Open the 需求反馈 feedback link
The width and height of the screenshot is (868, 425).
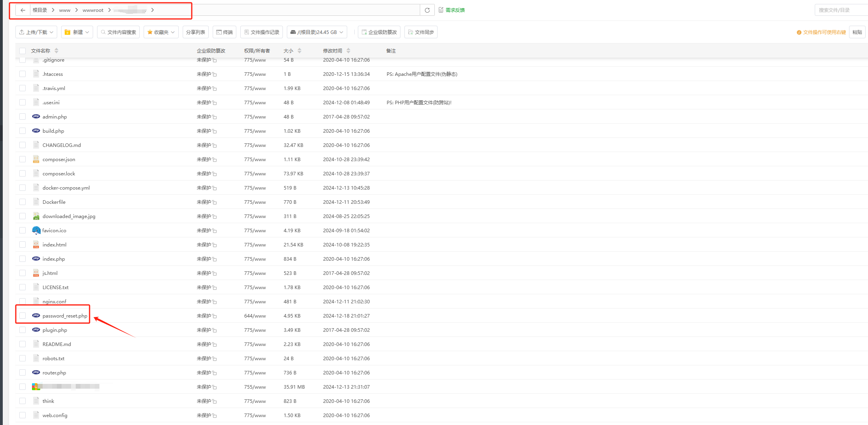point(452,10)
